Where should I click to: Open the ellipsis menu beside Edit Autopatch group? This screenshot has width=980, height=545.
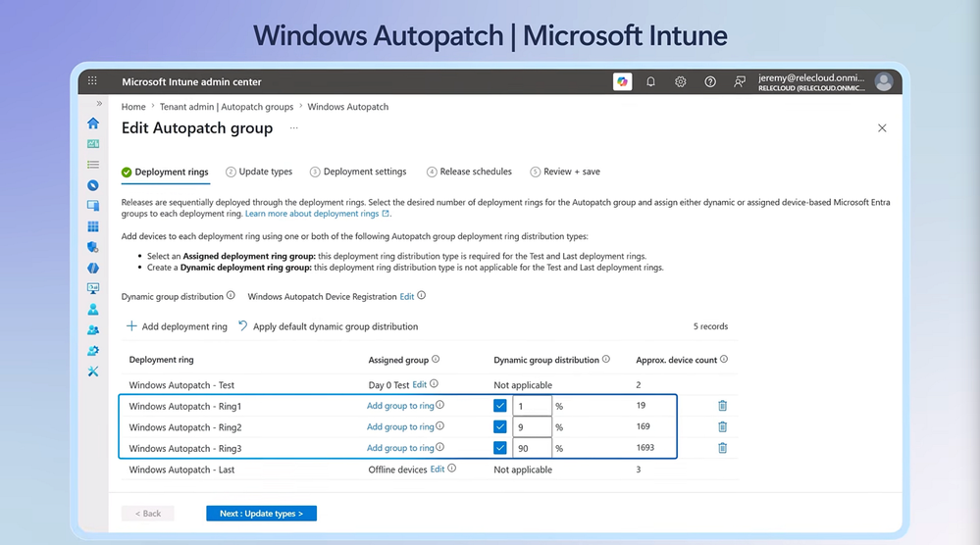click(293, 128)
